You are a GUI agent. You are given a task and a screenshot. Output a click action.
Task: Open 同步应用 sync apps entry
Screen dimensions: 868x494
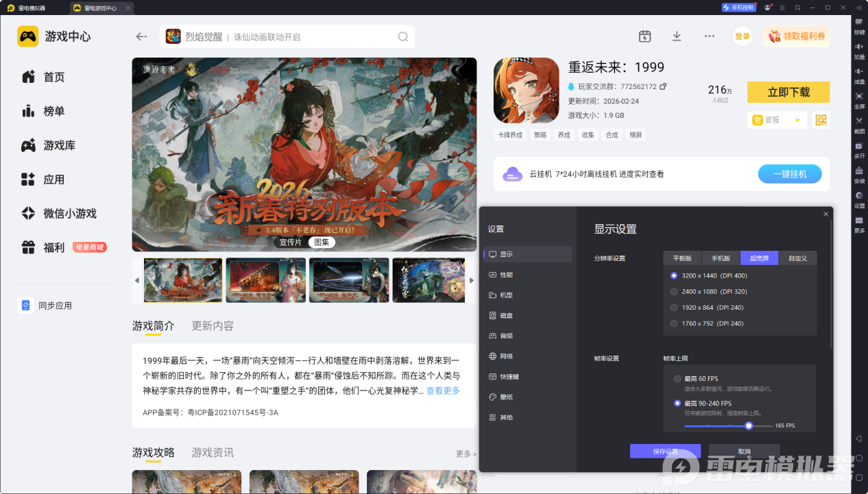[x=45, y=306]
